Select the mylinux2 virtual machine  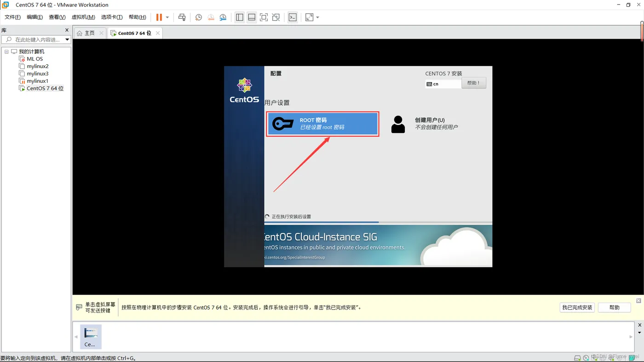tap(37, 66)
